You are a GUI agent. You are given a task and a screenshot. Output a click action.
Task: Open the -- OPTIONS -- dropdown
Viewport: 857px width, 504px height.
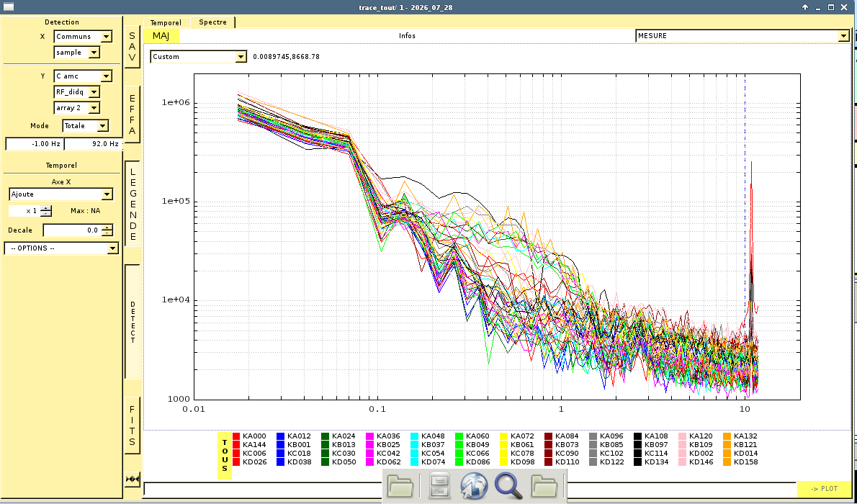click(61, 248)
